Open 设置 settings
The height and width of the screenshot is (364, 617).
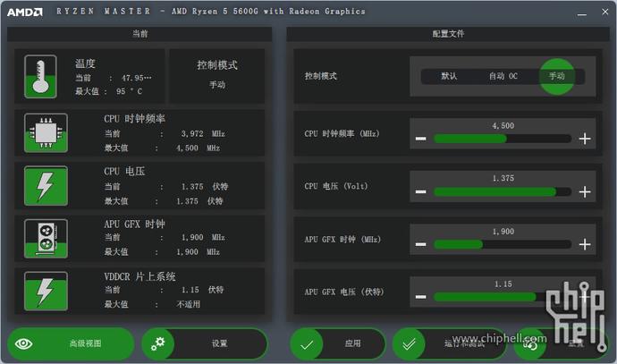pyautogui.click(x=205, y=343)
